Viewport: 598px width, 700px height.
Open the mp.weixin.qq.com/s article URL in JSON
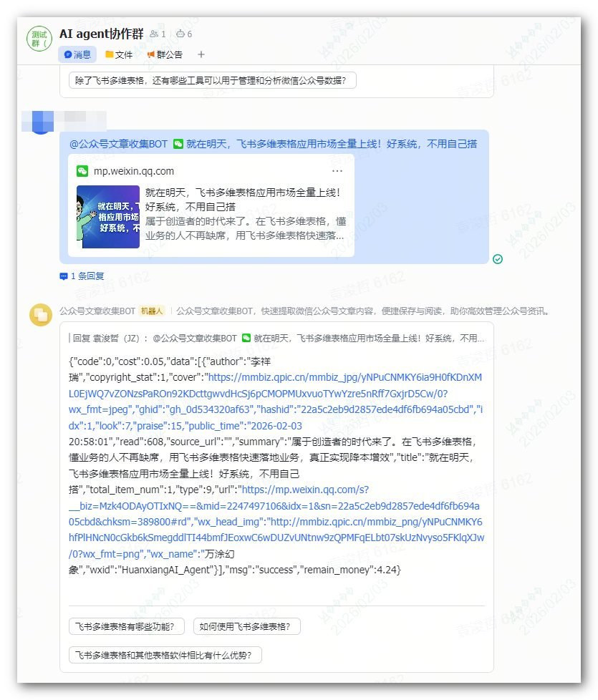[274, 506]
